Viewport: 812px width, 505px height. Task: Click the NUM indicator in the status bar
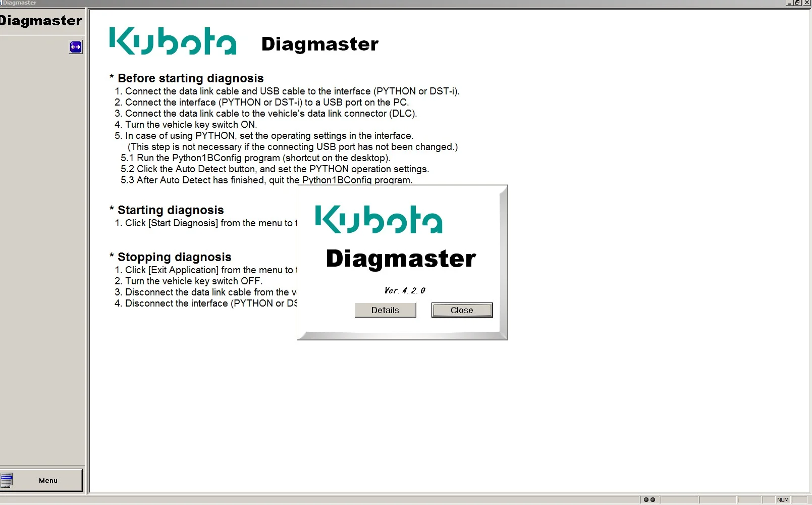pos(783,500)
